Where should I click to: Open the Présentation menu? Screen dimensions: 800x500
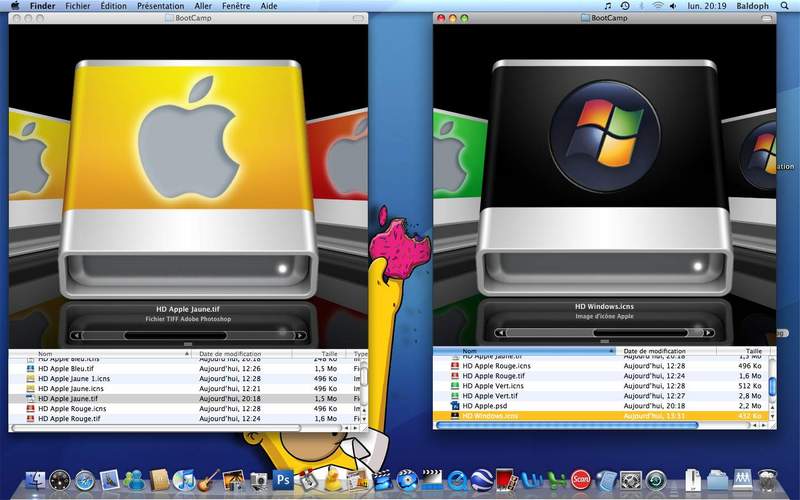160,6
